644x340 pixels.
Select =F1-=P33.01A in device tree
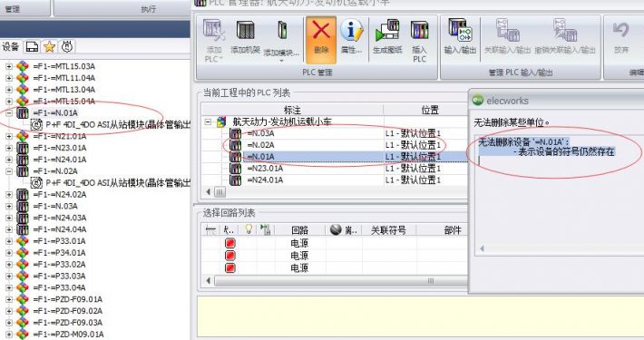[x=60, y=241]
